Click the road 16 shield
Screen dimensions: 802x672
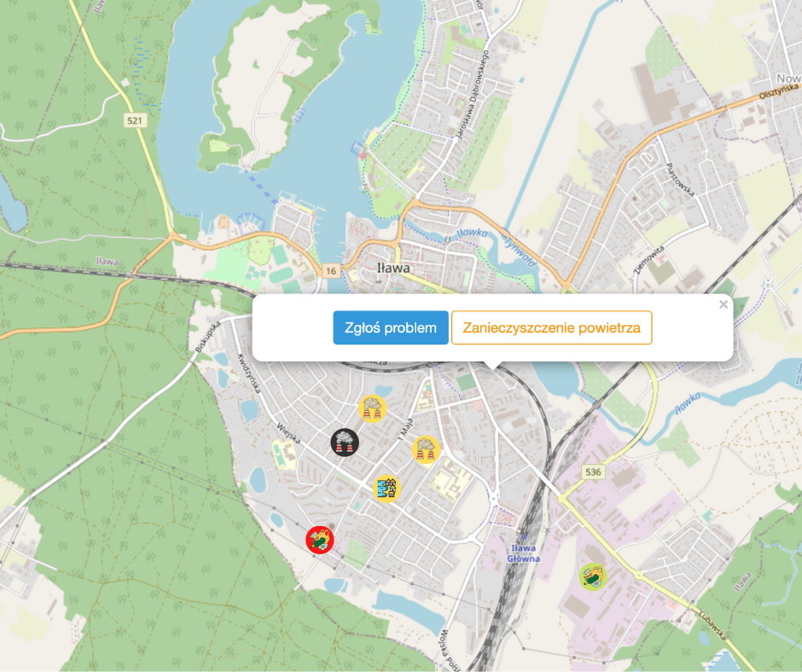[331, 270]
